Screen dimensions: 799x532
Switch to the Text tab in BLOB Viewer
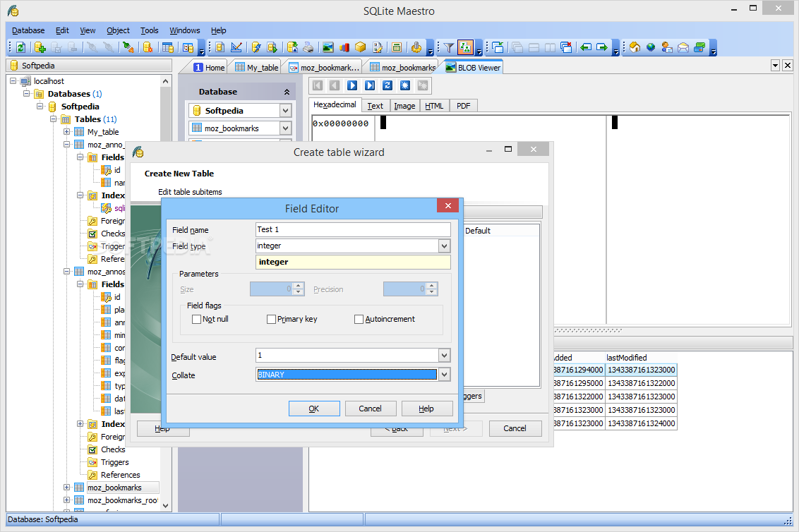point(375,106)
